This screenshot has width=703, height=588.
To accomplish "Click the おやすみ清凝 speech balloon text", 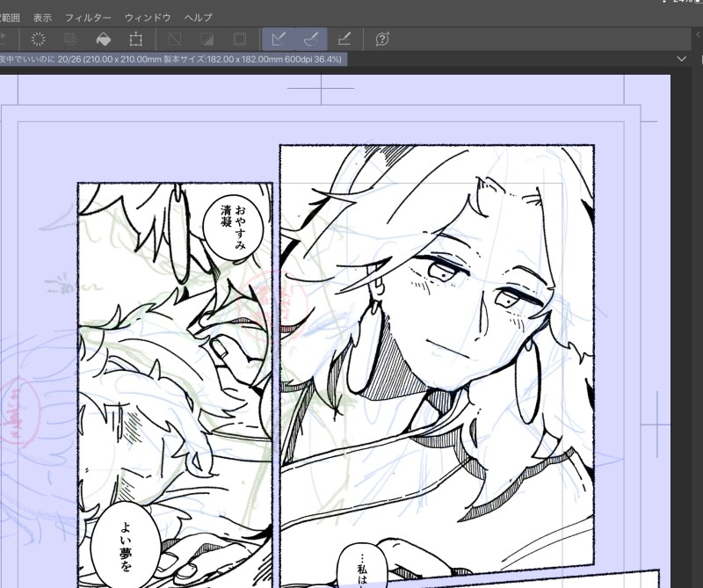I will (x=234, y=227).
